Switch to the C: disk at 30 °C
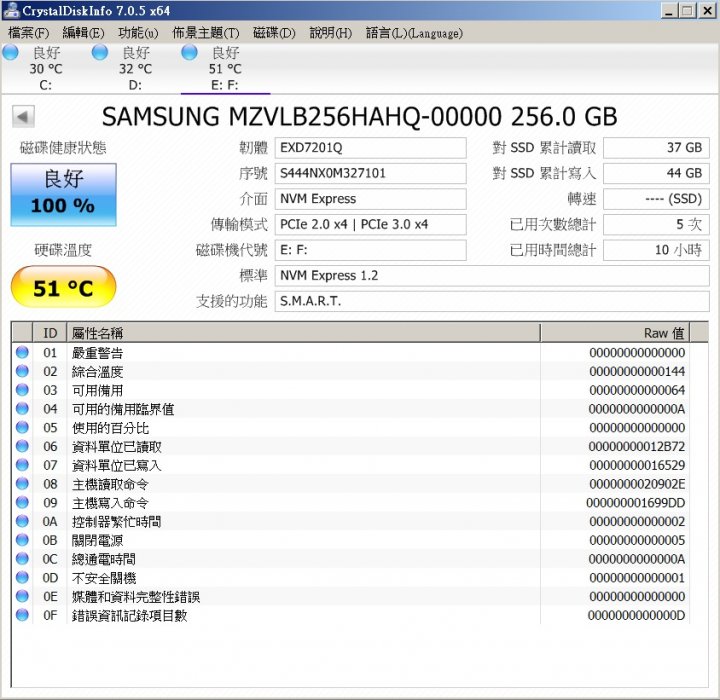The width and height of the screenshot is (720, 700). [45, 68]
